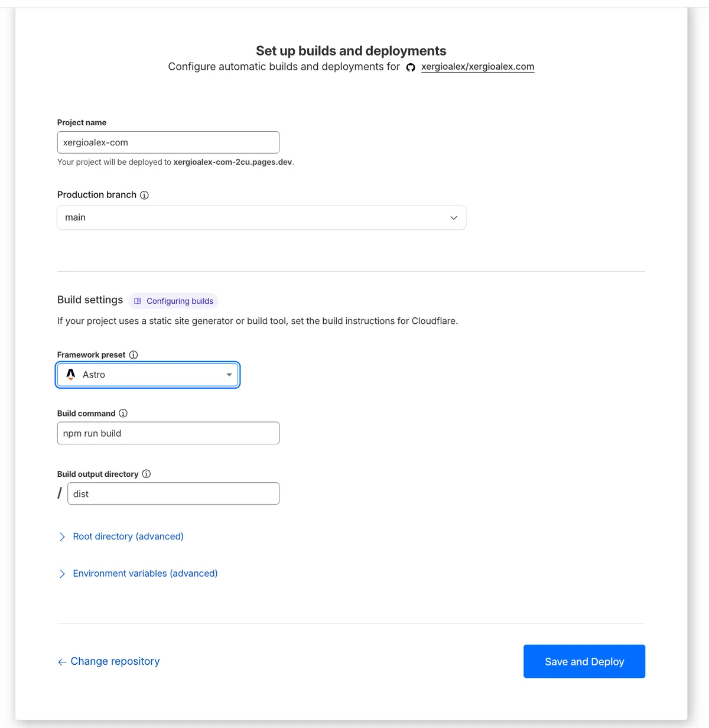The image size is (709, 728).
Task: Click the dist build output directory field
Action: click(173, 493)
